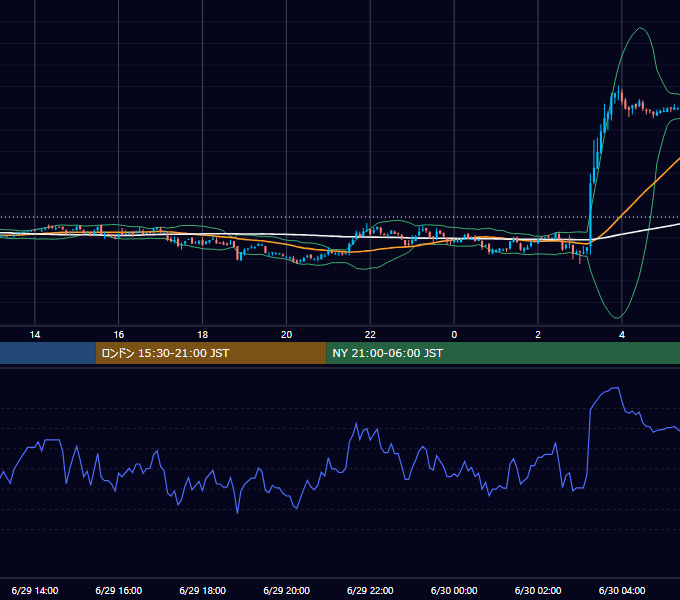Click the 6/29 16:00 date label
Image resolution: width=680 pixels, height=600 pixels.
click(x=119, y=590)
